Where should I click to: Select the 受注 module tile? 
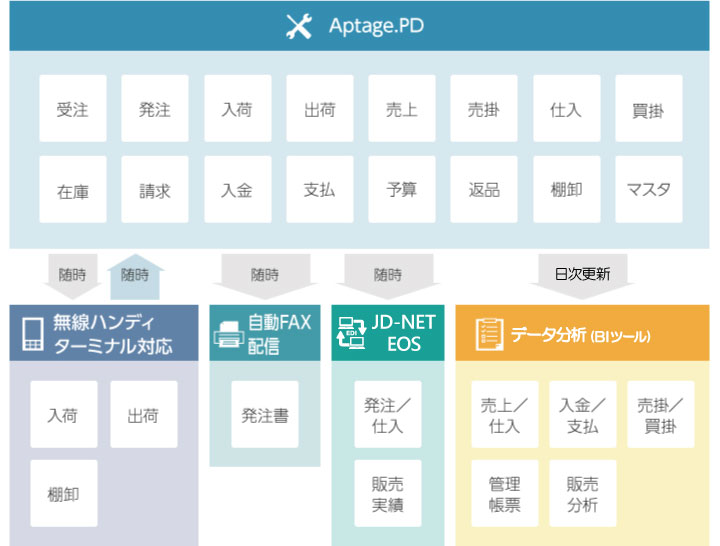tap(73, 108)
